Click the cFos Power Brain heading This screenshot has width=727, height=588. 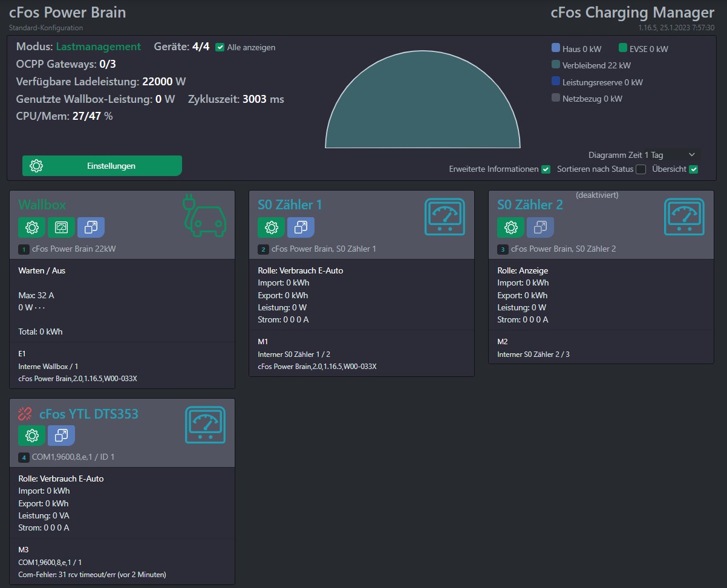pyautogui.click(x=68, y=13)
